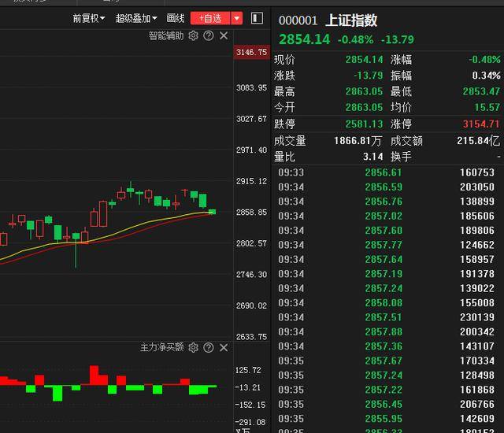
Task: Click 涨停 value 3154.71
Action: (481, 124)
